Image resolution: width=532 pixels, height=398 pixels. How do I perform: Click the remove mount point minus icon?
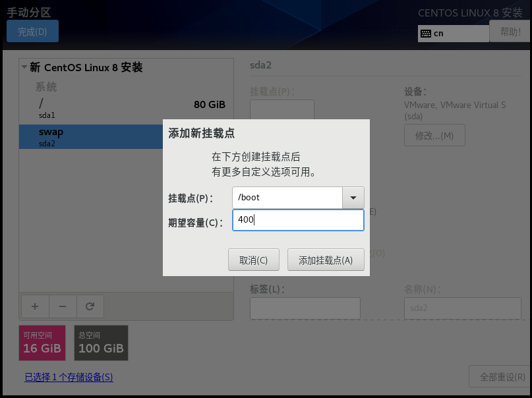(63, 306)
